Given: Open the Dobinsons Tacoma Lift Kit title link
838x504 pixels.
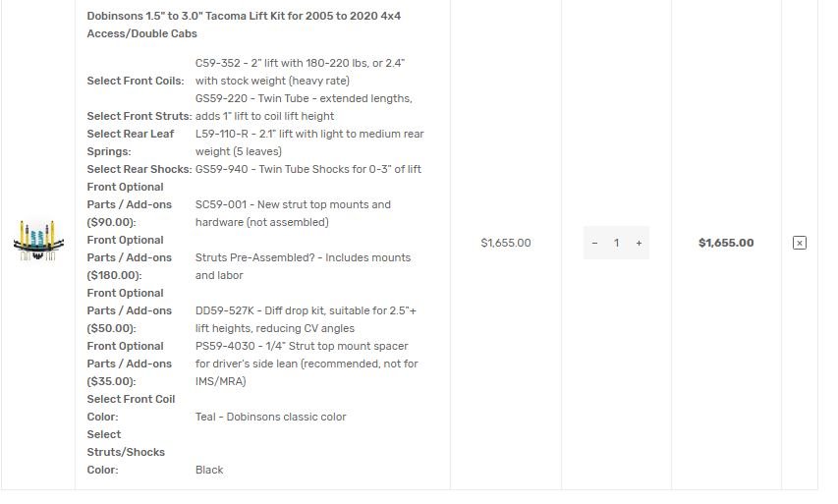Looking at the screenshot, I should 244,25.
